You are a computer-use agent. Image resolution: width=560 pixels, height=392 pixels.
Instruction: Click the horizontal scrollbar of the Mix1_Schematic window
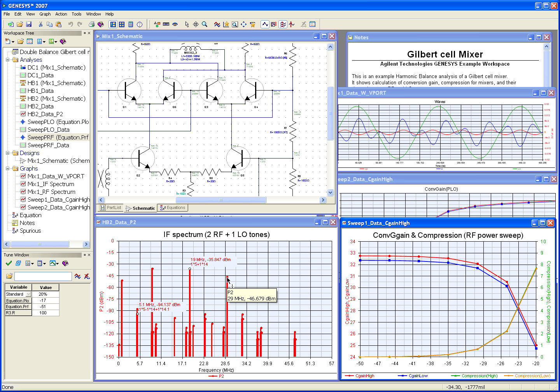click(212, 200)
